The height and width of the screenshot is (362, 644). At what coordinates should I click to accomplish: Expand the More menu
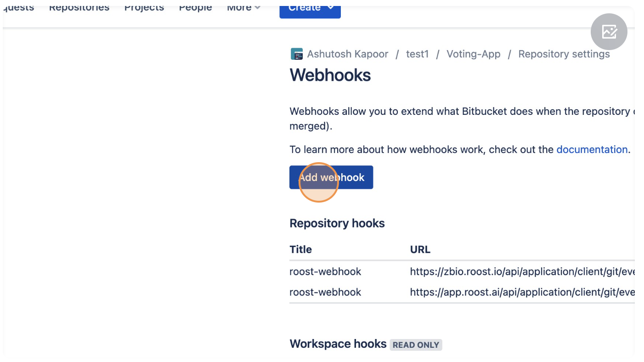[x=243, y=7]
